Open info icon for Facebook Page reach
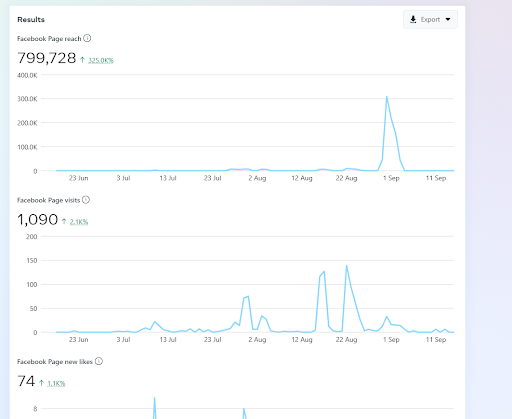The image size is (512, 419). tap(87, 38)
